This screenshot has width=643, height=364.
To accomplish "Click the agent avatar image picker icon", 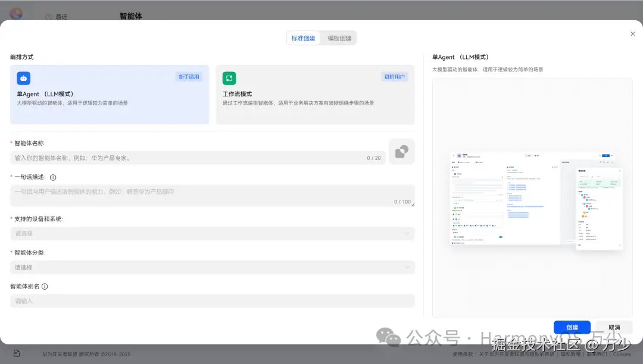I will click(401, 152).
